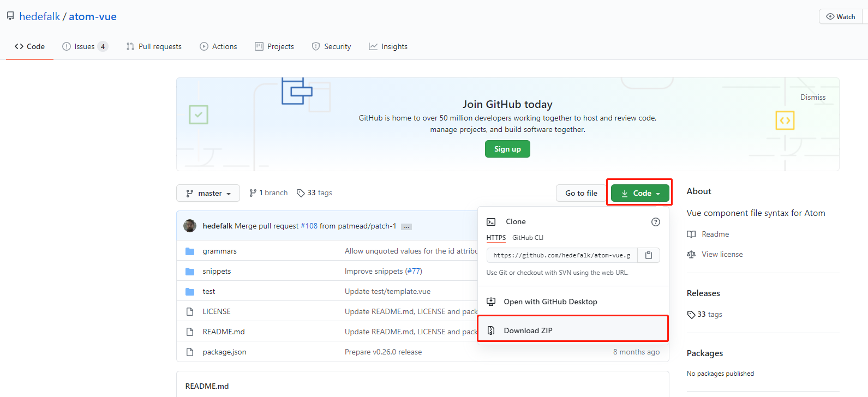This screenshot has height=397, width=868.
Task: Open the Releases heading link
Action: 703,293
